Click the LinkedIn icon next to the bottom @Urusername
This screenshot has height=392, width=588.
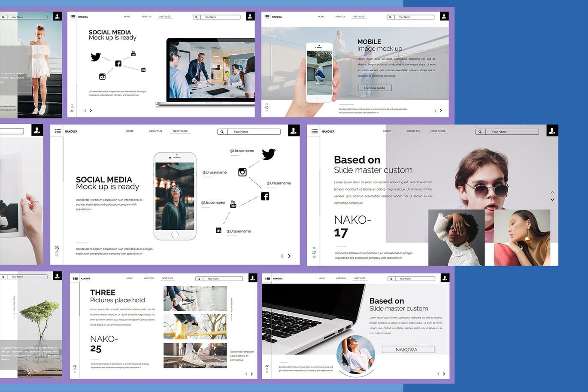pos(218,231)
